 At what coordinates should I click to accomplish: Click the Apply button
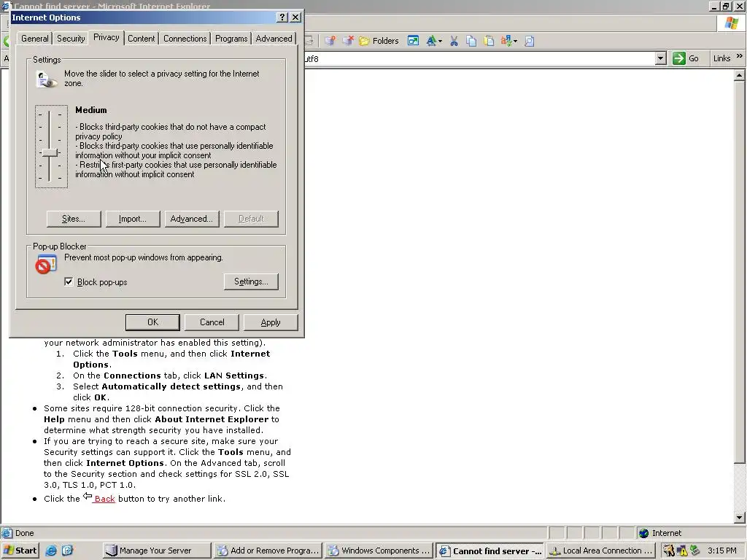tap(271, 322)
